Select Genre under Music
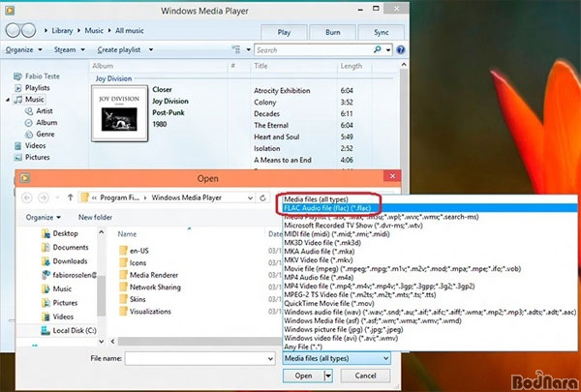581x392 pixels. (x=45, y=135)
